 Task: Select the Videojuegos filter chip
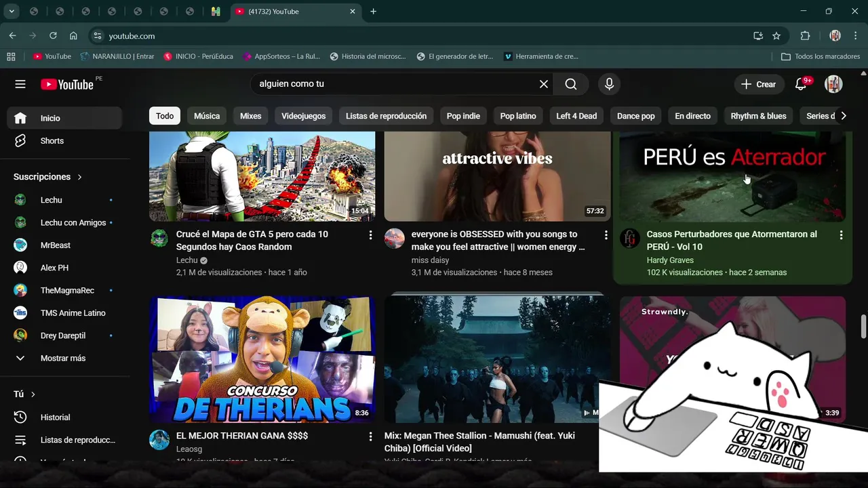tap(304, 116)
